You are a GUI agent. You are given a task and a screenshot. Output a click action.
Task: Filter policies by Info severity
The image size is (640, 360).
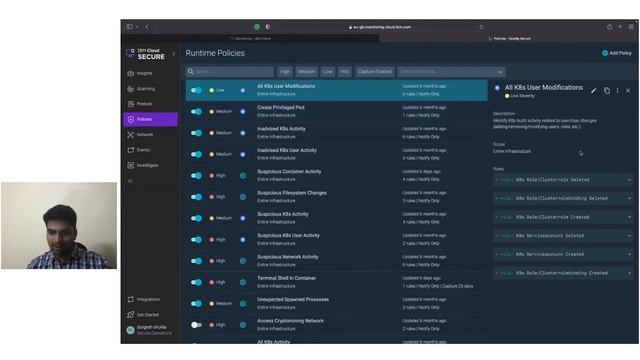[x=344, y=71]
